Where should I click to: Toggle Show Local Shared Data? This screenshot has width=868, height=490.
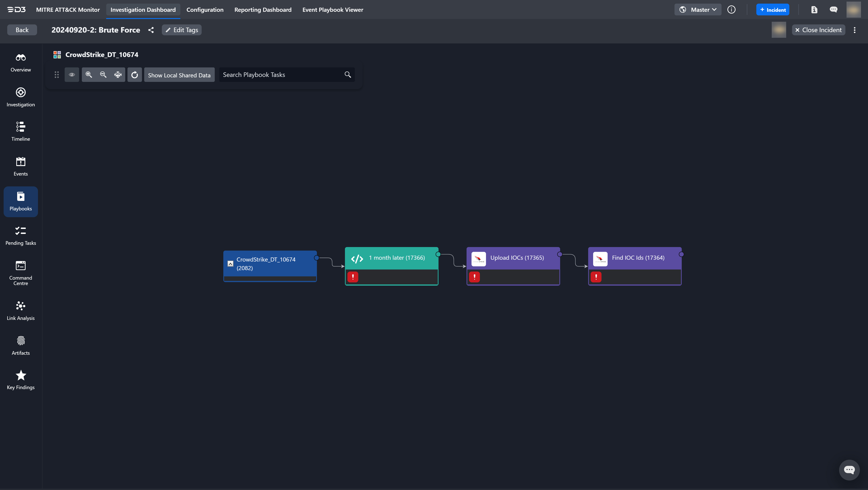point(179,75)
